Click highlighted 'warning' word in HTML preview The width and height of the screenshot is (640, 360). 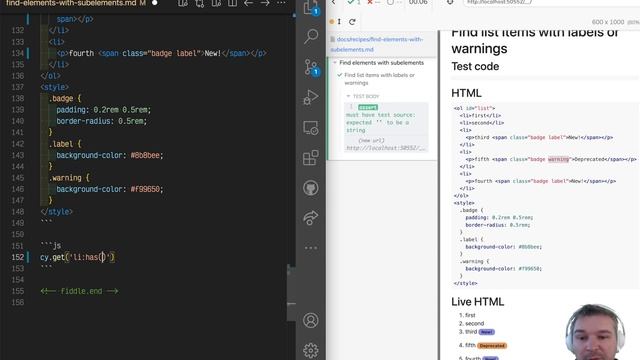[x=558, y=159]
